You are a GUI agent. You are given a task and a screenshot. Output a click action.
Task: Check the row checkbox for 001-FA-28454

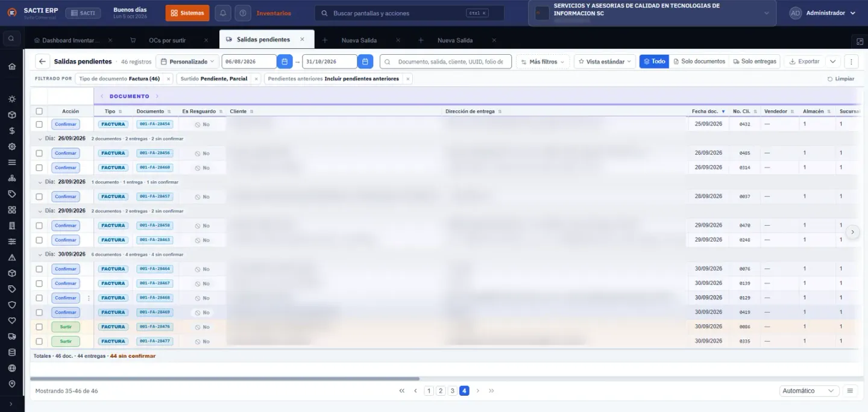(39, 124)
